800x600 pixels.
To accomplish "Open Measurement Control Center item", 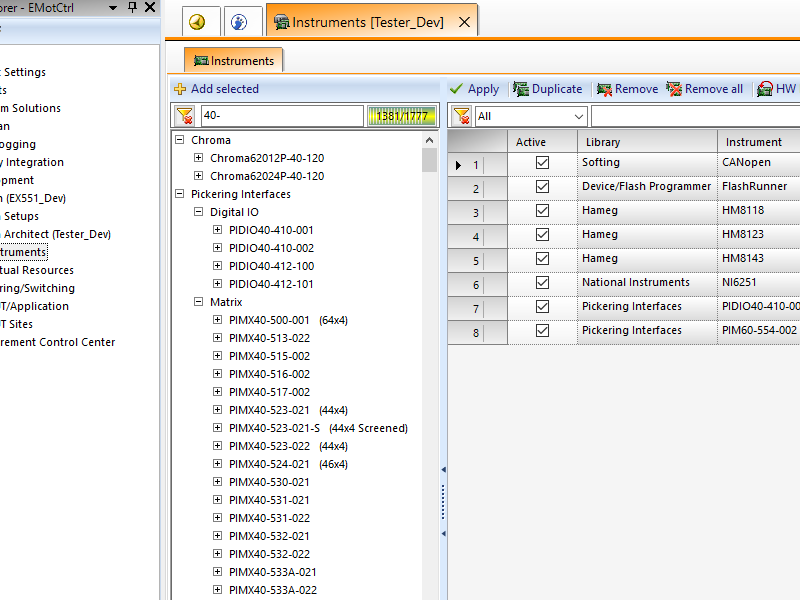I will pyautogui.click(x=57, y=342).
